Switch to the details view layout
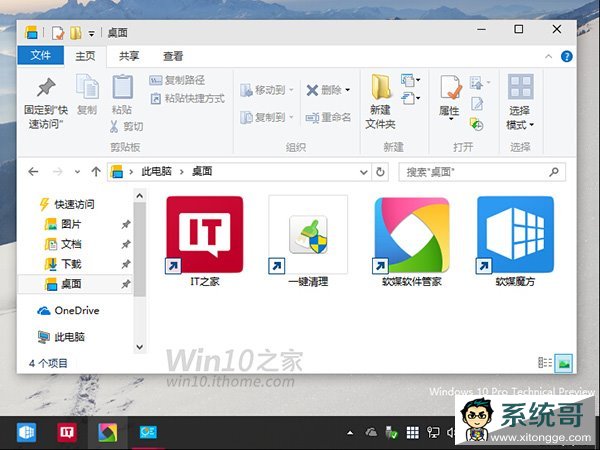This screenshot has height=450, width=600. tap(545, 362)
